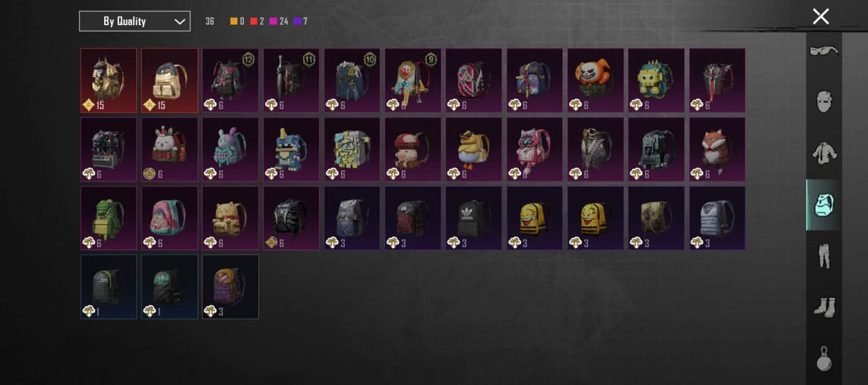
Task: Select the backpack with level 9 badge
Action: pyautogui.click(x=413, y=81)
